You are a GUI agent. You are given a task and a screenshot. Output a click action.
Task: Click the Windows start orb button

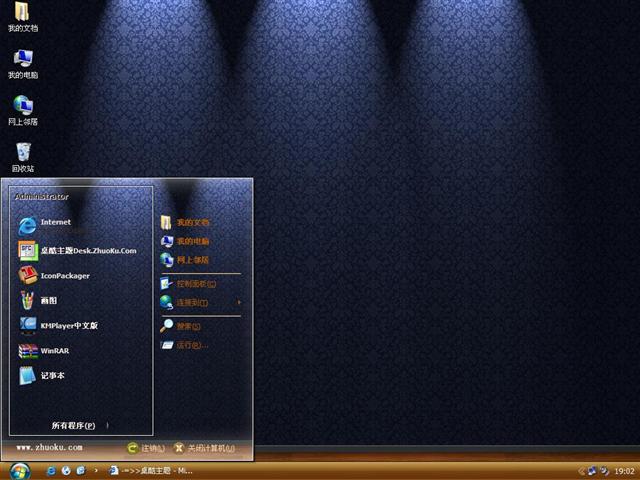[x=19, y=472]
